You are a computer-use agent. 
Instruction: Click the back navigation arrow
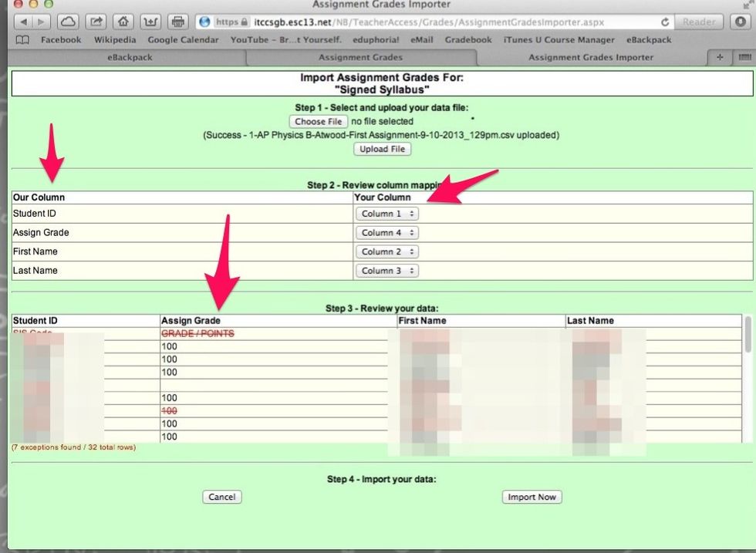coord(22,22)
